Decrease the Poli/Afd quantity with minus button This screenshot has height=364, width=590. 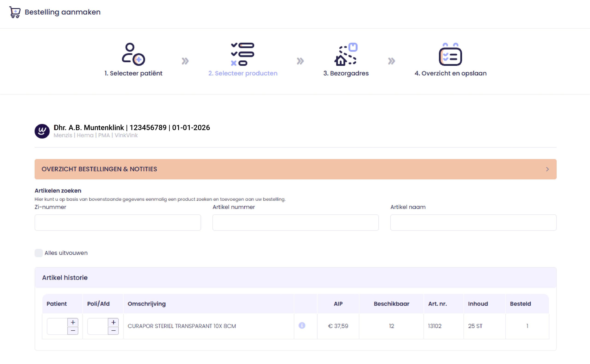113,331
